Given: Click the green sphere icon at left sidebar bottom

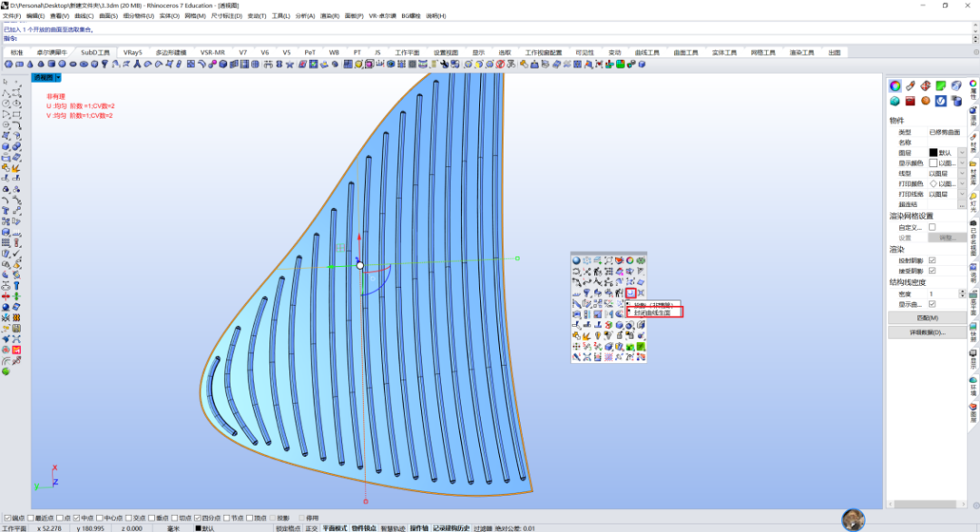Looking at the screenshot, I should point(5,371).
